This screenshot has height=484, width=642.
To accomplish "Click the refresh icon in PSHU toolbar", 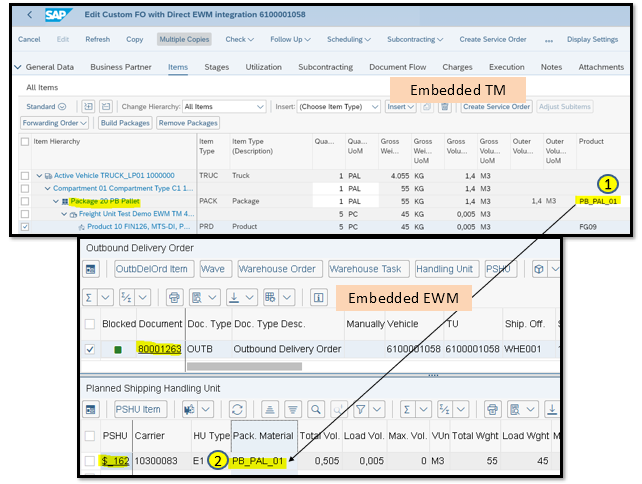I will tap(238, 409).
